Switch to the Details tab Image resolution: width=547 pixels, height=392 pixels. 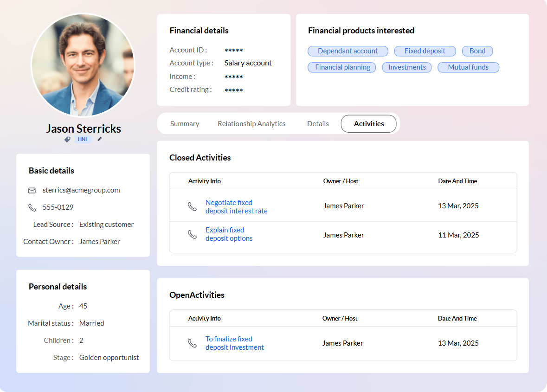click(x=318, y=123)
